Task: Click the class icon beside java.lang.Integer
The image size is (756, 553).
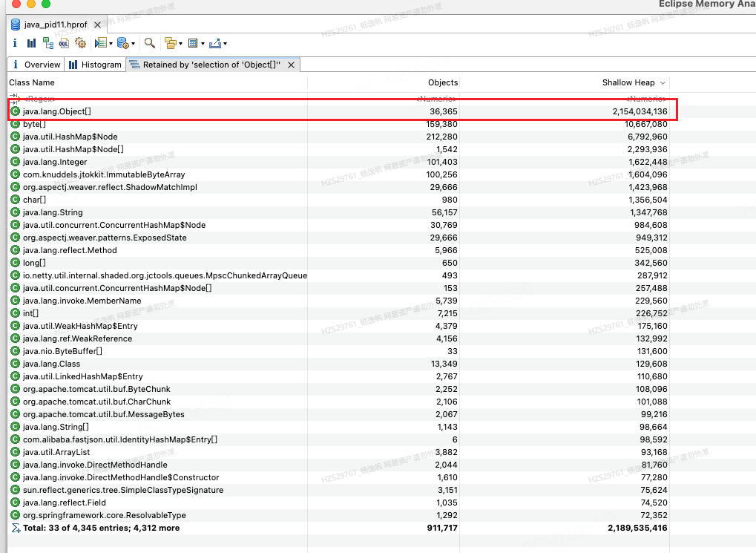Action: point(15,162)
